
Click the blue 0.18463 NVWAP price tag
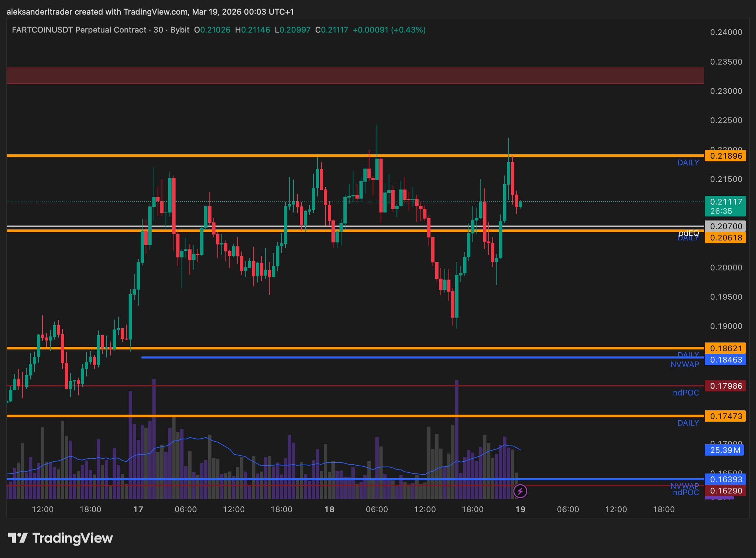point(725,360)
